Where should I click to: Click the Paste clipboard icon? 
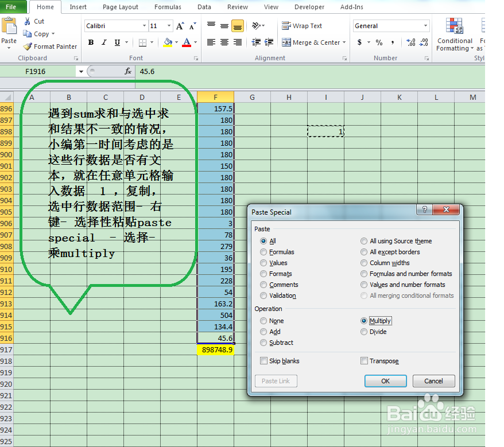[9, 26]
